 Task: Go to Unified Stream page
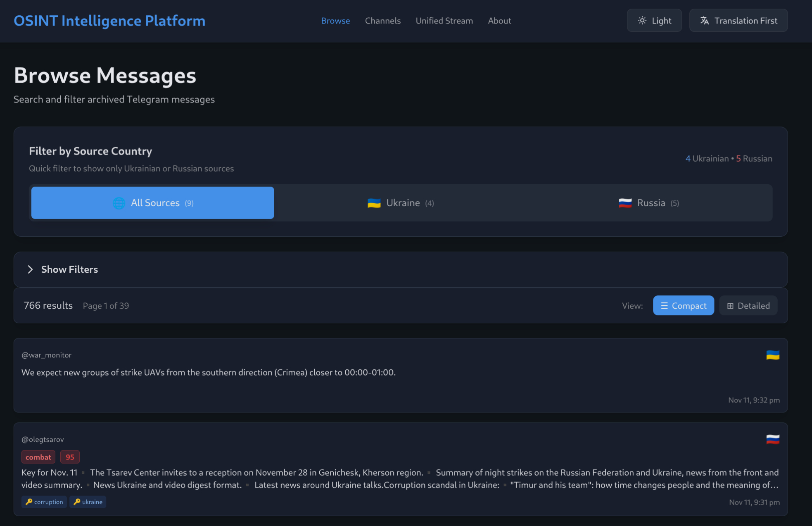coord(444,21)
